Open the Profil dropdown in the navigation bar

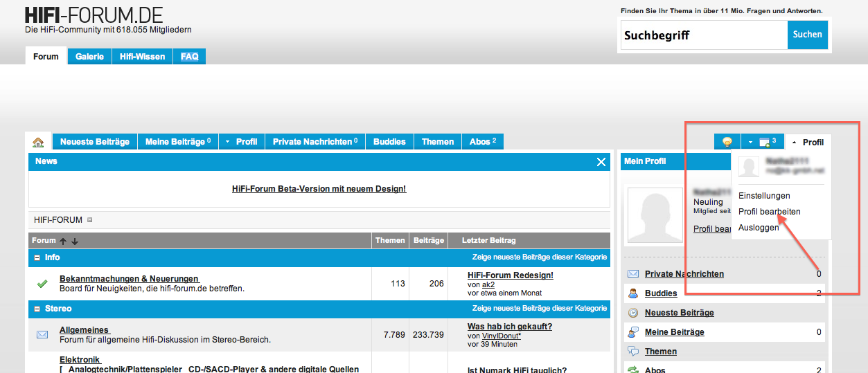point(242,142)
